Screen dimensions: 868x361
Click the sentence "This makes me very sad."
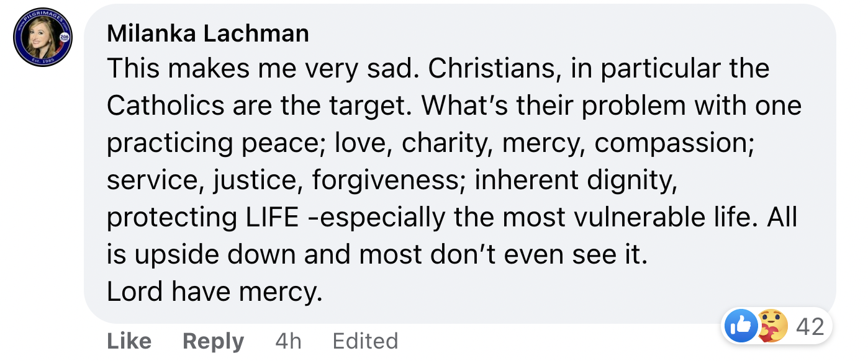tap(261, 69)
